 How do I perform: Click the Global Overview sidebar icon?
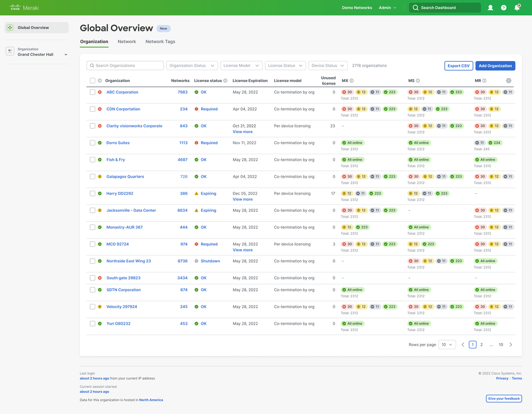10,28
